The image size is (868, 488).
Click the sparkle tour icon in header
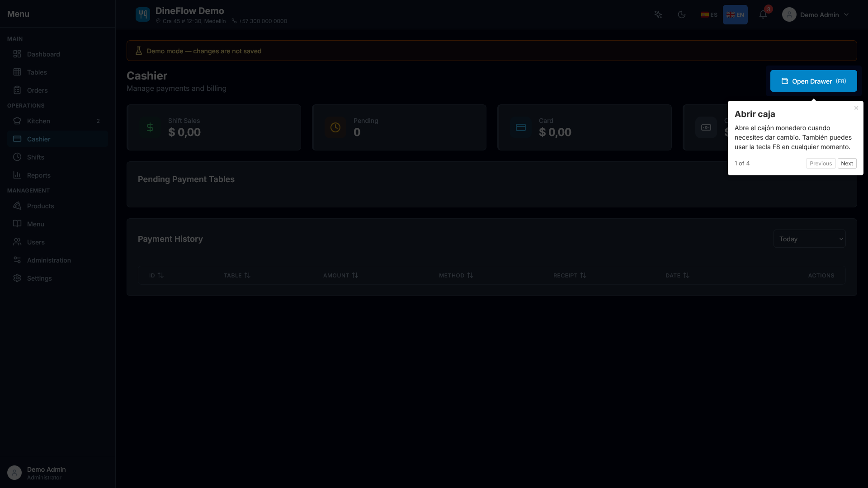point(658,14)
